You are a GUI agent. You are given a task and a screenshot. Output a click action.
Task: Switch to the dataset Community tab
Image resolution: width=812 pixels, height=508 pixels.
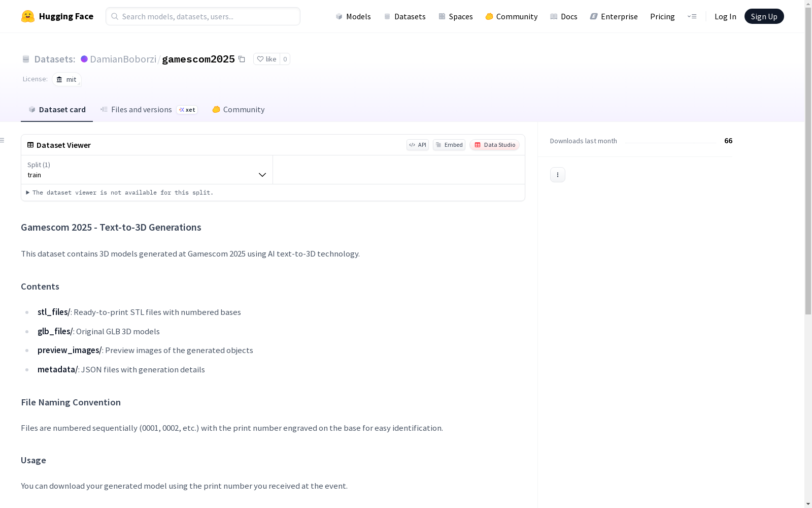tap(239, 110)
